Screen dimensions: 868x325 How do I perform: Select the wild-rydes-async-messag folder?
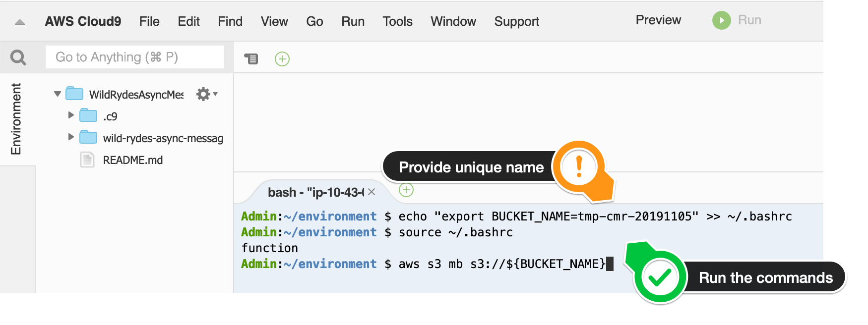click(163, 138)
